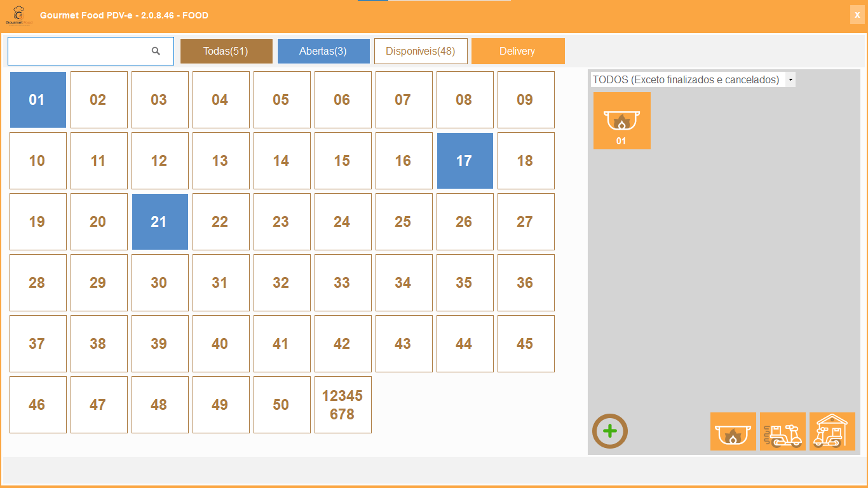Select table 19
The width and height of the screenshot is (868, 488).
[x=38, y=222]
